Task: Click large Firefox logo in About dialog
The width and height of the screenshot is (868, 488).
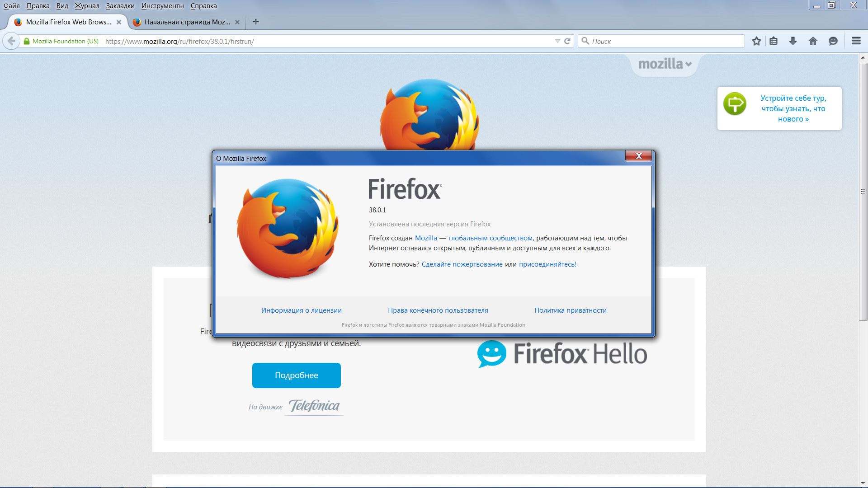Action: click(288, 228)
